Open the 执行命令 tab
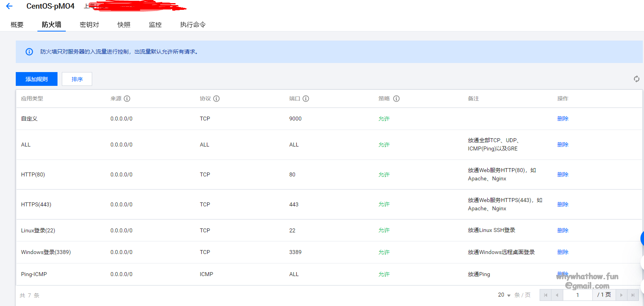Screen dimensions: 644x306 click(193, 24)
